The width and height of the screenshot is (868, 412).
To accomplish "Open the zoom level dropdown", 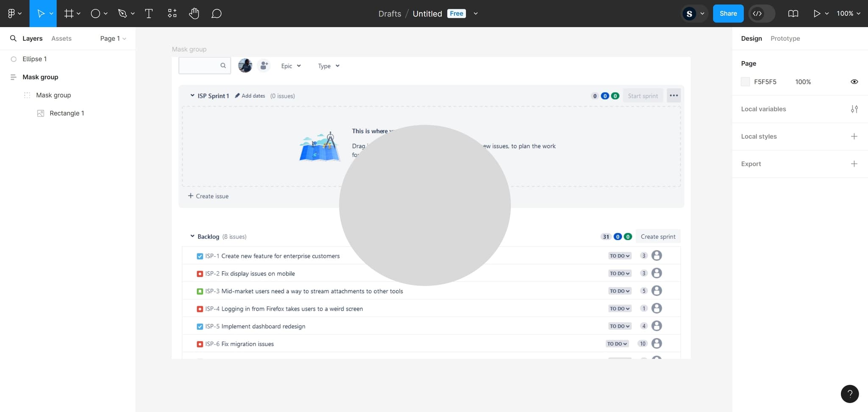I will pos(848,14).
